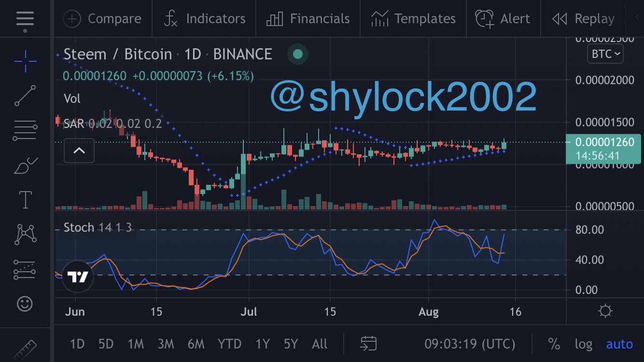Select the ruler measure tool

25,349
